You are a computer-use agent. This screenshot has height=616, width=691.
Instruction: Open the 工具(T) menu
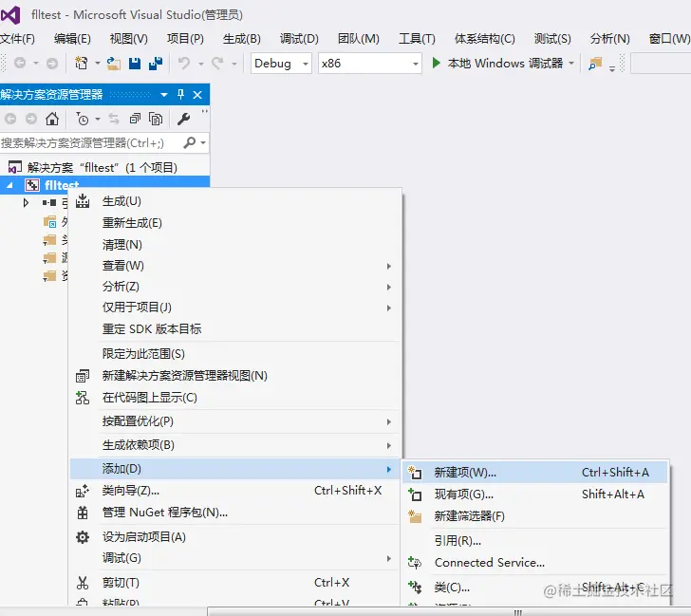pos(417,39)
